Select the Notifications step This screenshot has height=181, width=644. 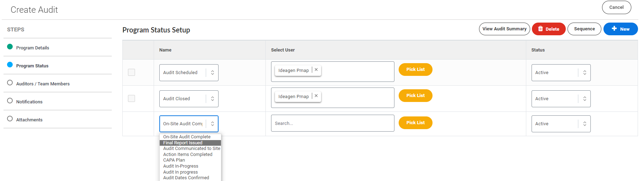(29, 102)
